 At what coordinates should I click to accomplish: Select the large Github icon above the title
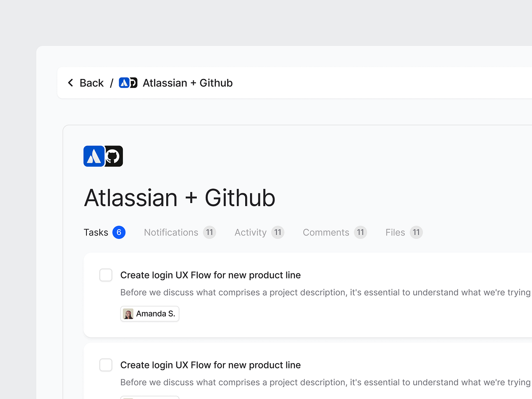(113, 156)
